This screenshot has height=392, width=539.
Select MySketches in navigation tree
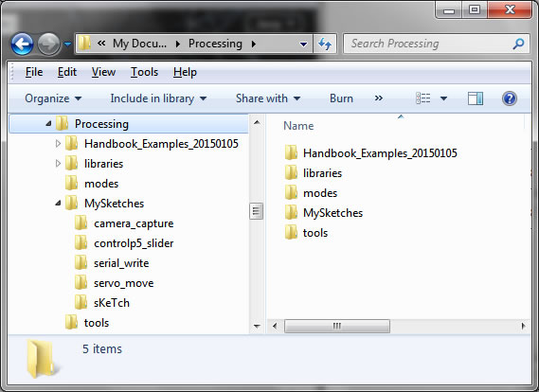(114, 204)
